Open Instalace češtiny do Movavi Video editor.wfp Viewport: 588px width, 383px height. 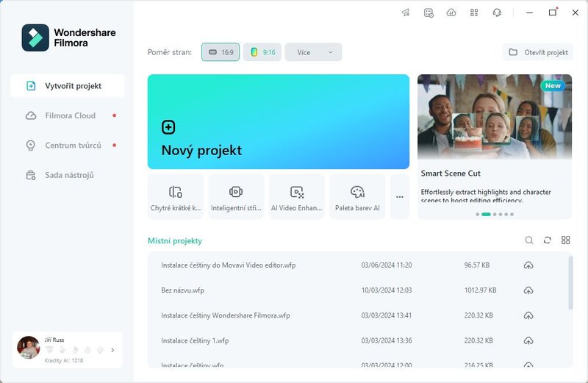point(229,265)
